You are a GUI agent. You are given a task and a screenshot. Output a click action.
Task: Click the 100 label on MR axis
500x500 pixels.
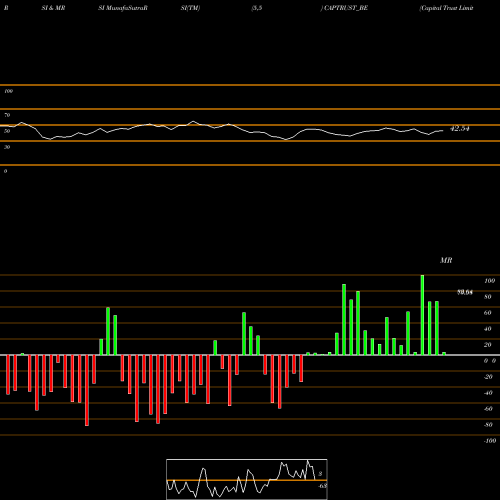[489, 281]
